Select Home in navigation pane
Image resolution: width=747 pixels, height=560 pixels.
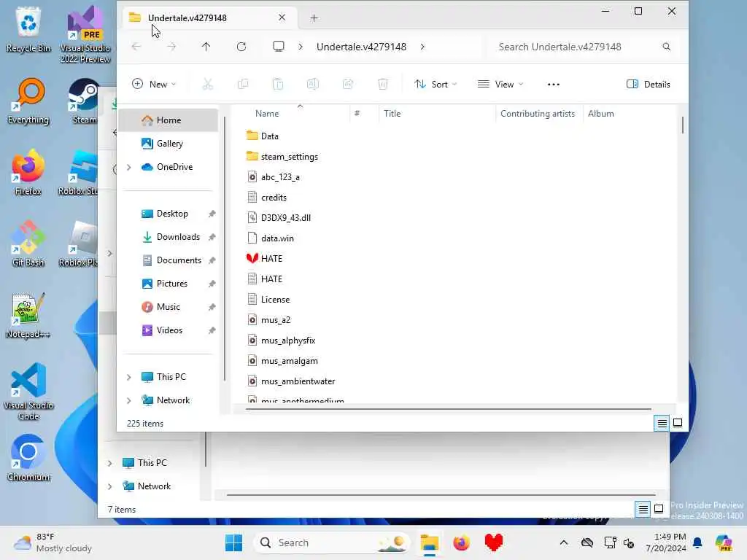click(169, 120)
